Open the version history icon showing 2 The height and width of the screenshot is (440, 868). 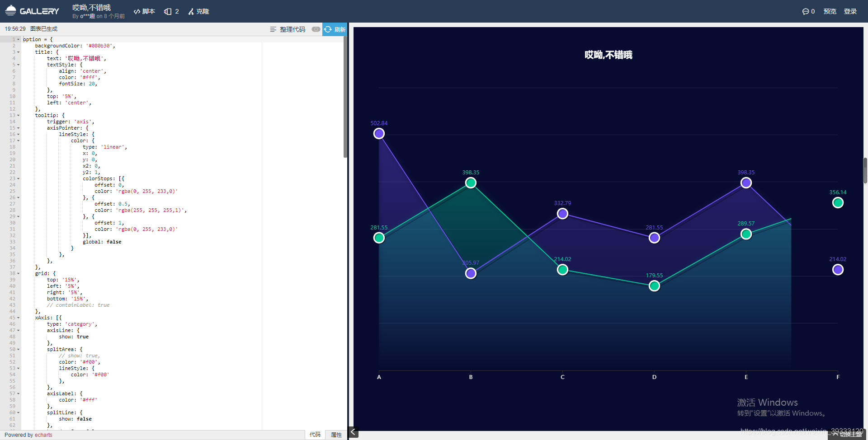pos(171,11)
